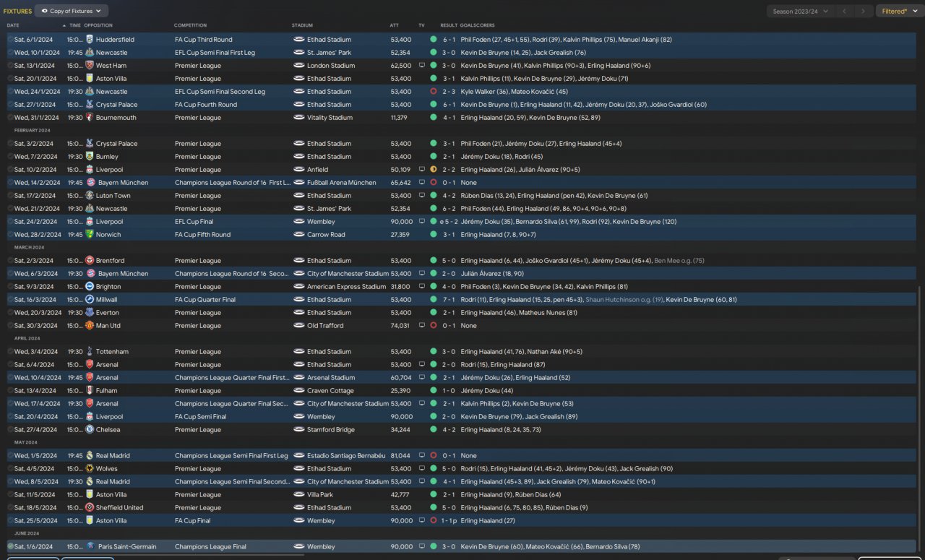
Task: Click the Vitality Stadium name
Action: pos(330,118)
